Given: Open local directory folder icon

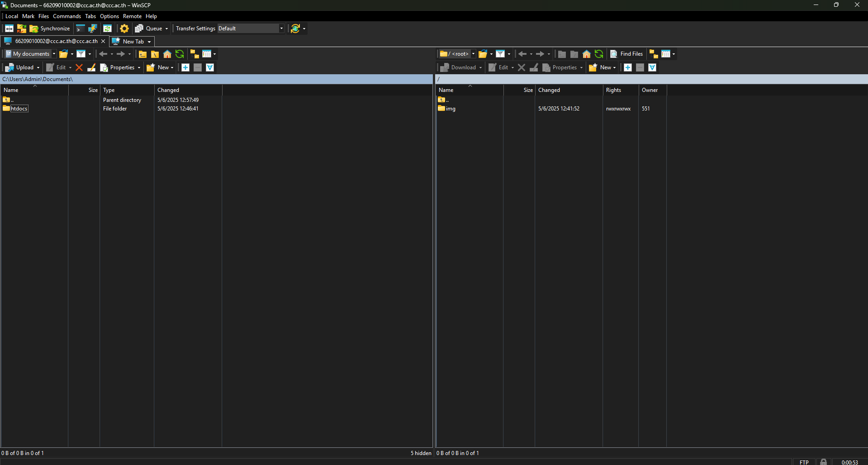Looking at the screenshot, I should 64,54.
